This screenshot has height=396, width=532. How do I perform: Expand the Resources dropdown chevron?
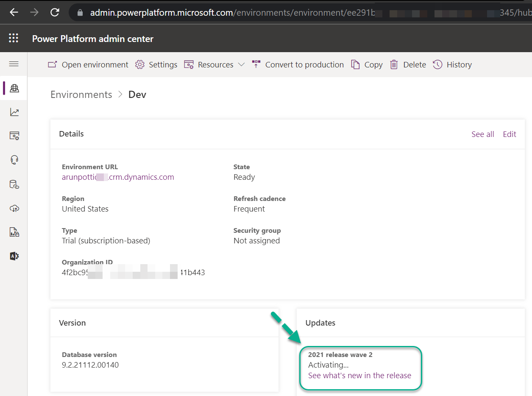tap(241, 64)
